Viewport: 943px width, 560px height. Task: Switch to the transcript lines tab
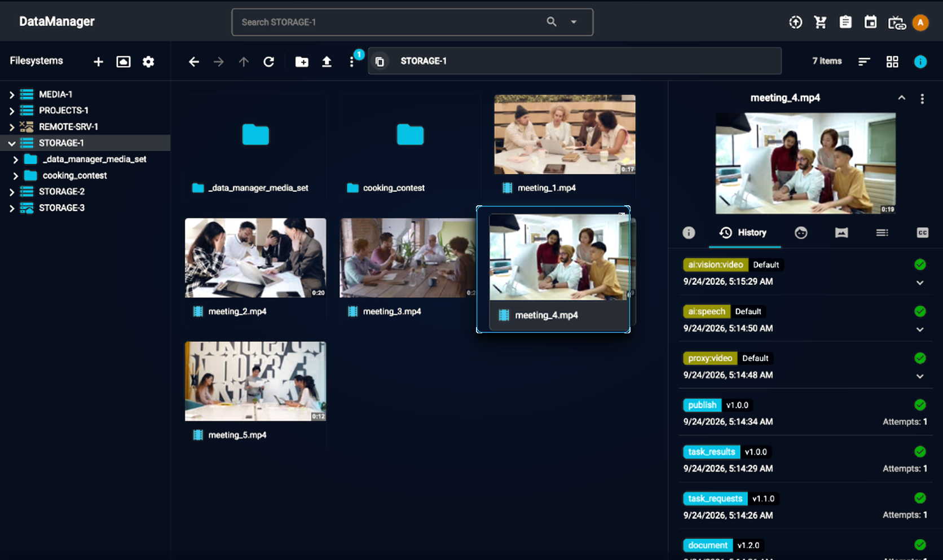(x=882, y=232)
